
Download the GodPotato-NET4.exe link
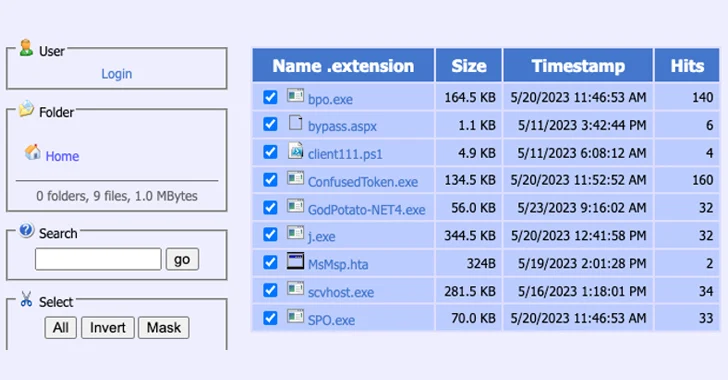[366, 210]
